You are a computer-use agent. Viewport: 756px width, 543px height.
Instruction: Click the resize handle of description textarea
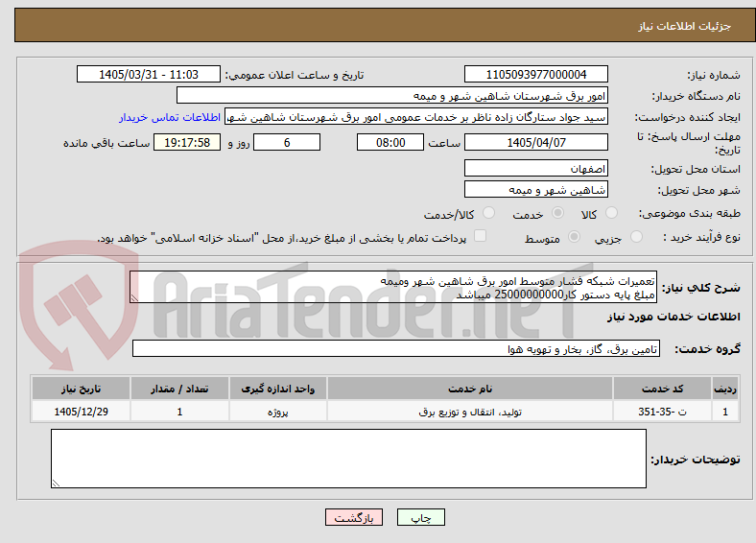pyautogui.click(x=134, y=298)
